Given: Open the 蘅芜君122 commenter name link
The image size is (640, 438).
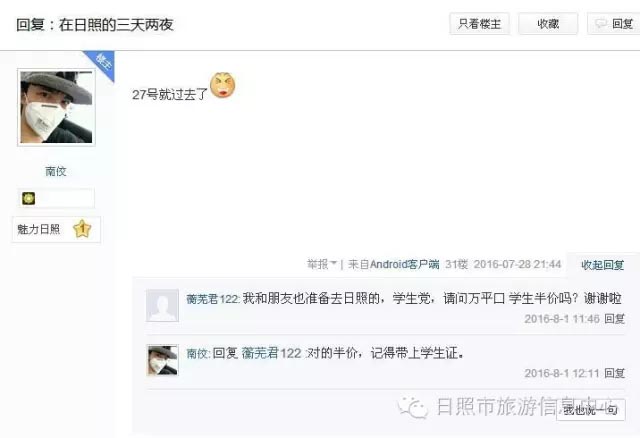Looking at the screenshot, I should click(213, 299).
